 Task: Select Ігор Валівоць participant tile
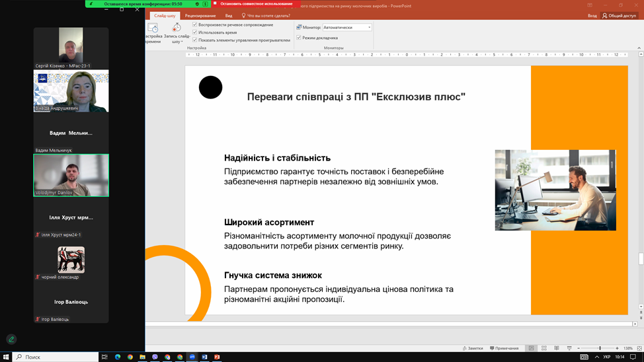(x=71, y=302)
